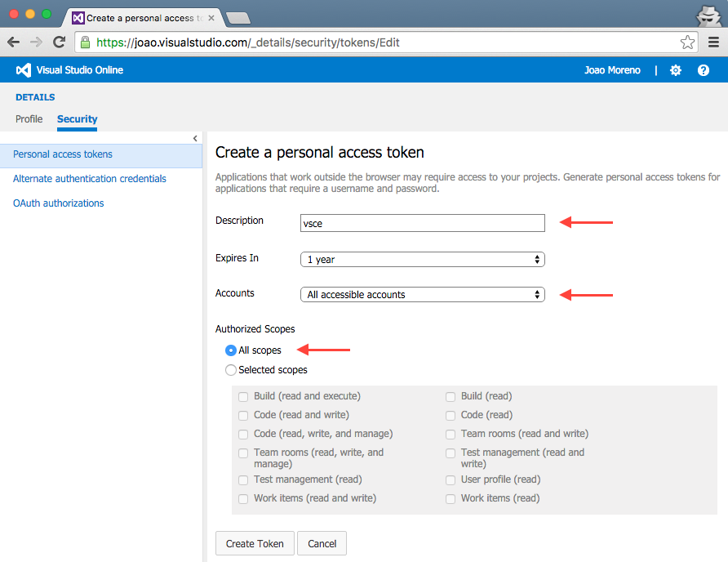Viewport: 728px width, 562px height.
Task: Open settings via the gear icon
Action: pyautogui.click(x=676, y=70)
